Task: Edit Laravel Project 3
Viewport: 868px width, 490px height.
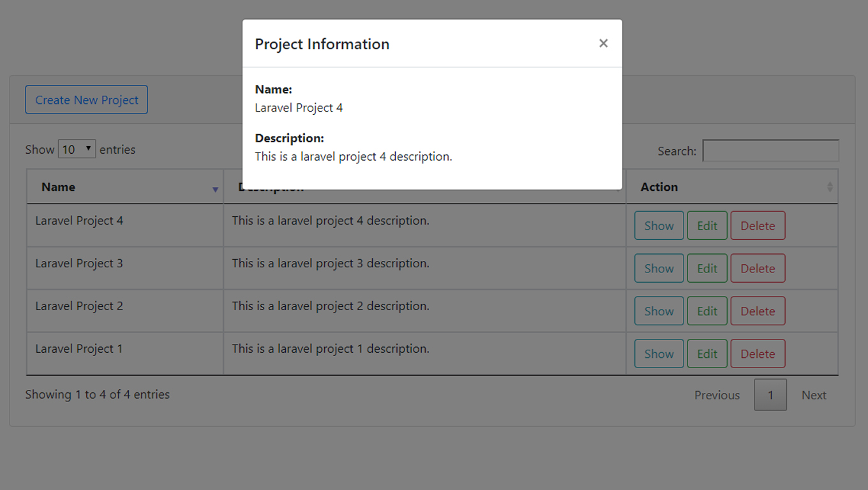Action: pos(707,269)
